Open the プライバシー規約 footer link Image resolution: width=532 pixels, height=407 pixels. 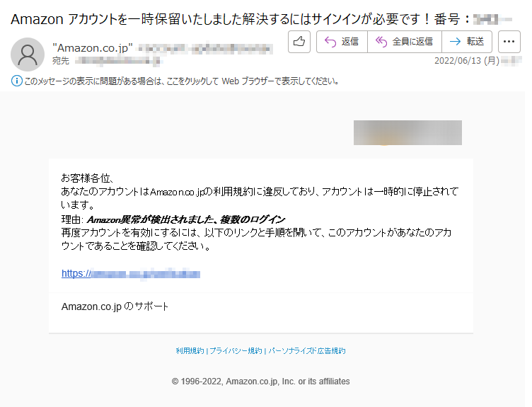point(236,350)
